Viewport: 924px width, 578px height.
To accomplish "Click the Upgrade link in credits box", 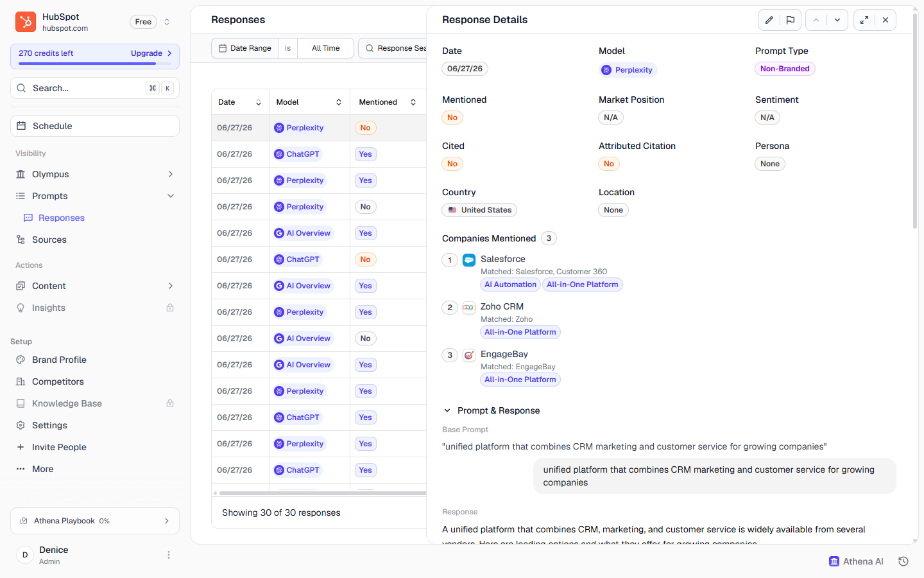I will point(151,53).
